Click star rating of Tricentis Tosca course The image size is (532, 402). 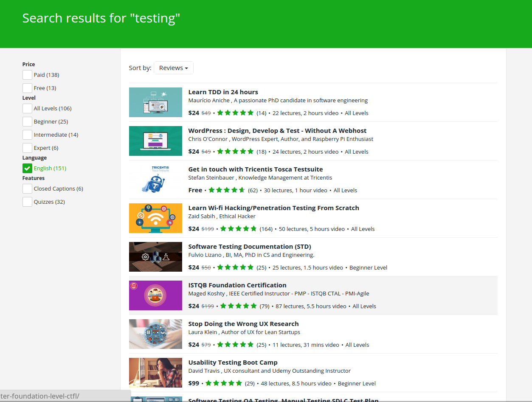(227, 190)
